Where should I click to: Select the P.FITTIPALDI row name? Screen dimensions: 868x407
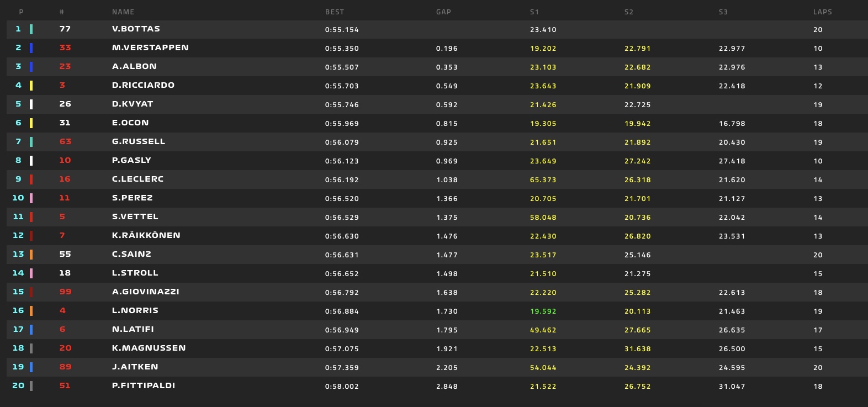click(144, 385)
